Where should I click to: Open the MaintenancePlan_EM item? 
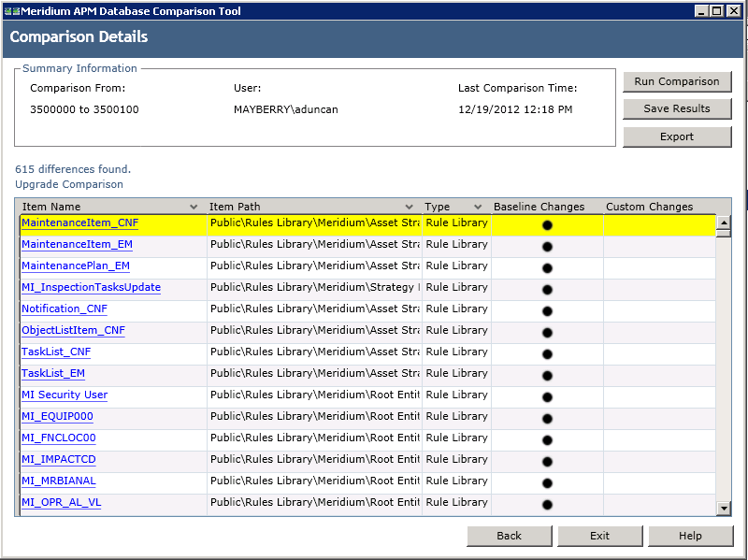[76, 266]
